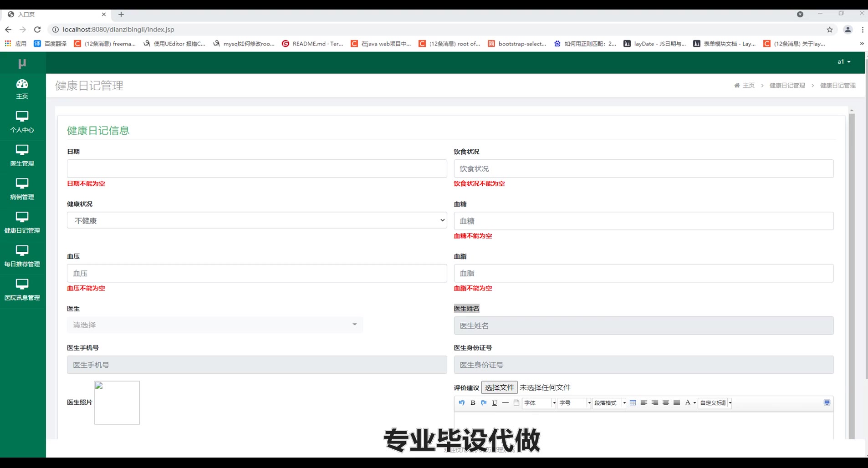Click the 日期不能为空 error message
868x468 pixels.
point(86,183)
